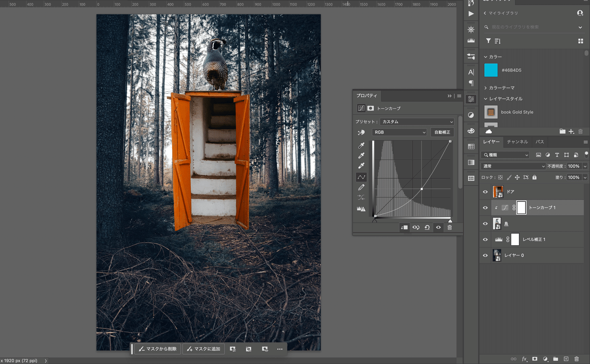Switch to the チャンネル tab
Screen dimensions: 590x364
click(x=517, y=142)
